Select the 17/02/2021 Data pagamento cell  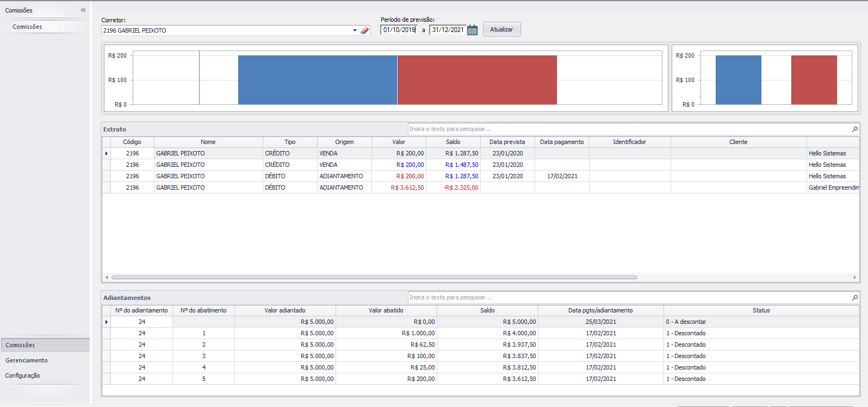(x=562, y=176)
